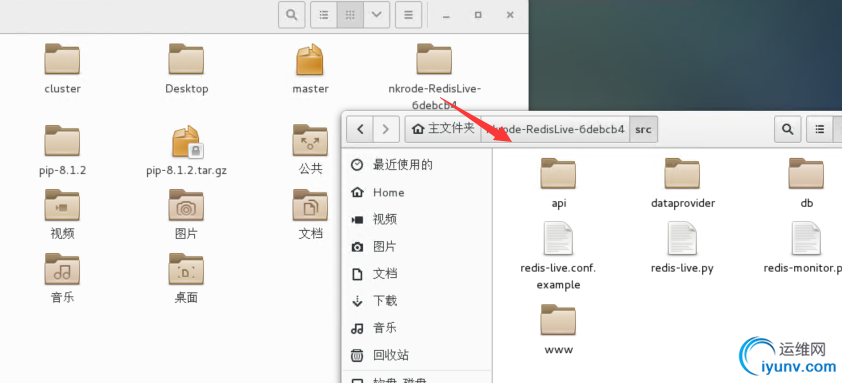Open the db folder

(x=807, y=174)
